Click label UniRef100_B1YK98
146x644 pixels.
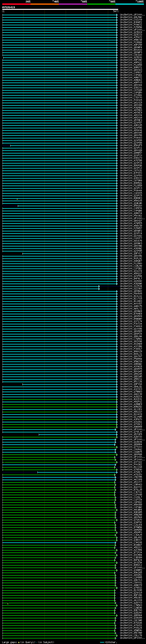131,590
